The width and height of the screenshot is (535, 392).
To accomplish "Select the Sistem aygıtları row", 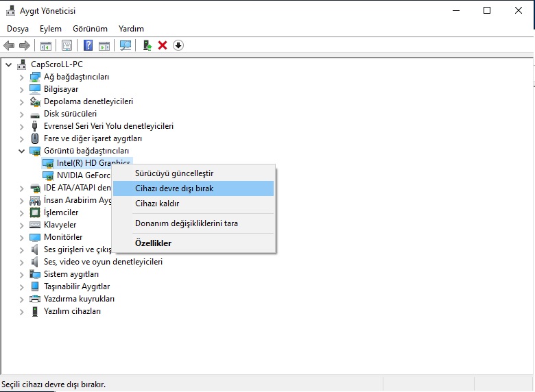I will pos(71,274).
